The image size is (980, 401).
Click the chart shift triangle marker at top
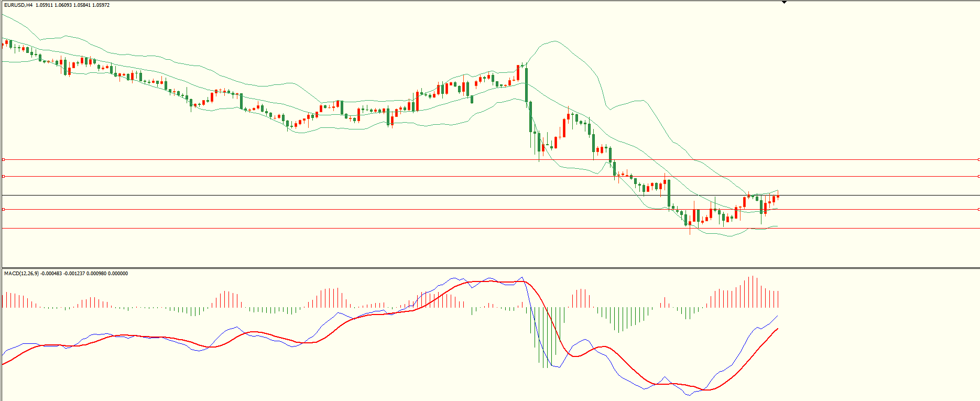(x=784, y=3)
